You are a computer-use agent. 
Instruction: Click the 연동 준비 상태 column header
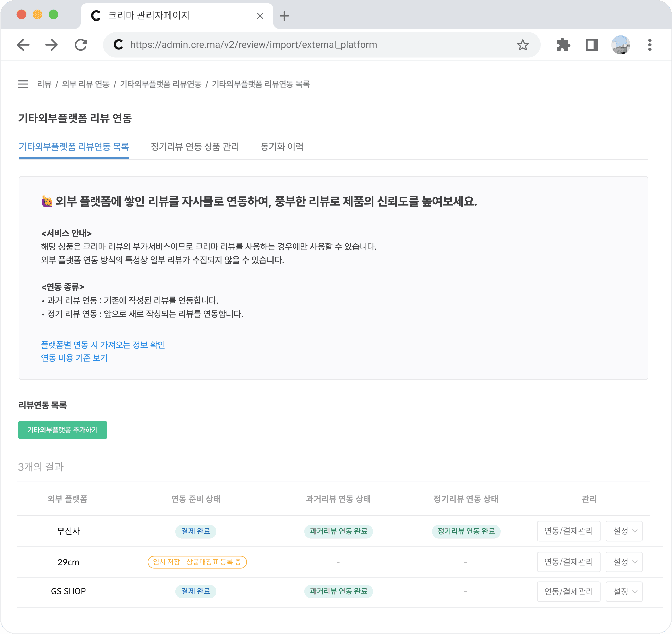pyautogui.click(x=196, y=499)
